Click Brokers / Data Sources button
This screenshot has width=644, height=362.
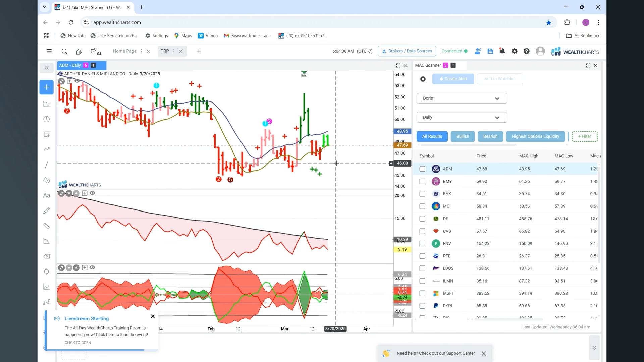point(407,51)
